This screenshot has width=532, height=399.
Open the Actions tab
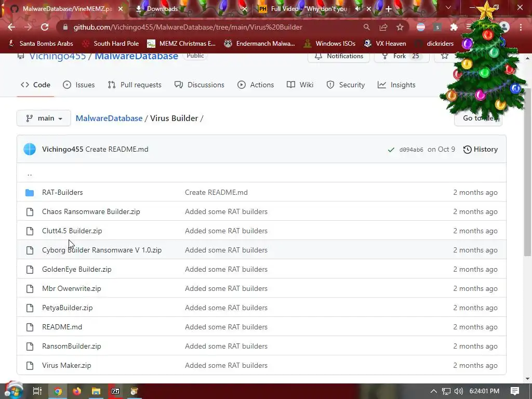click(256, 85)
